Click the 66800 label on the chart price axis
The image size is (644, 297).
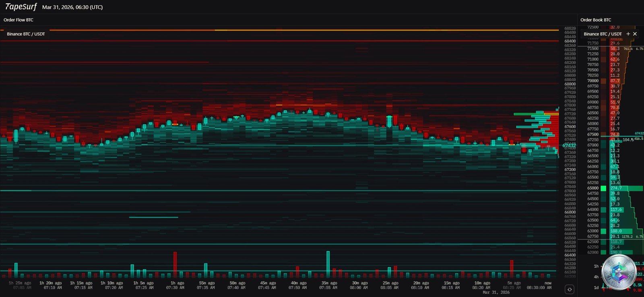pyautogui.click(x=570, y=212)
